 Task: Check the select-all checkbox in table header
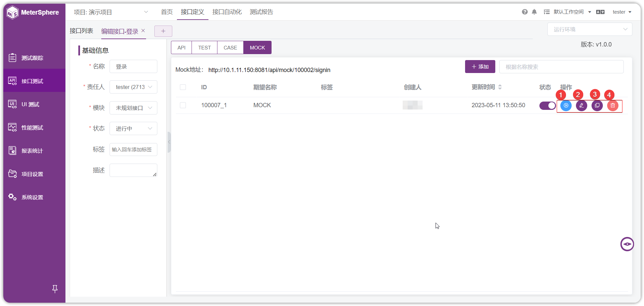(x=183, y=87)
